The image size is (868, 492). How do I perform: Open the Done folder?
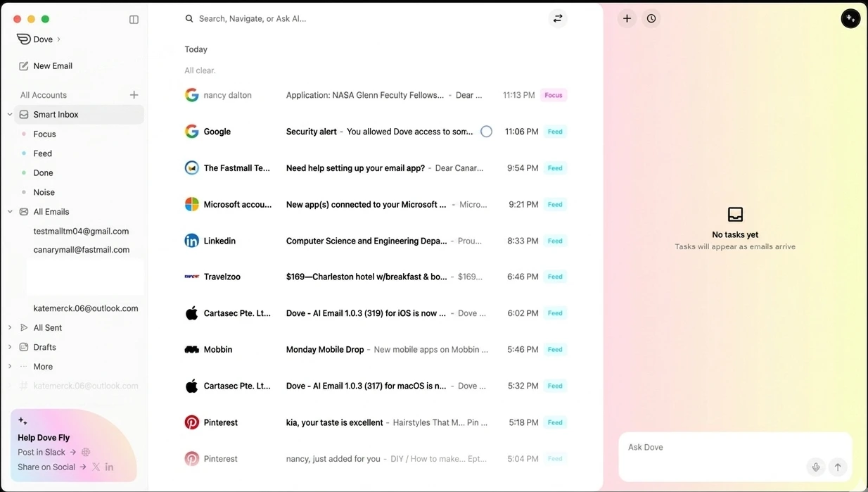(x=43, y=172)
